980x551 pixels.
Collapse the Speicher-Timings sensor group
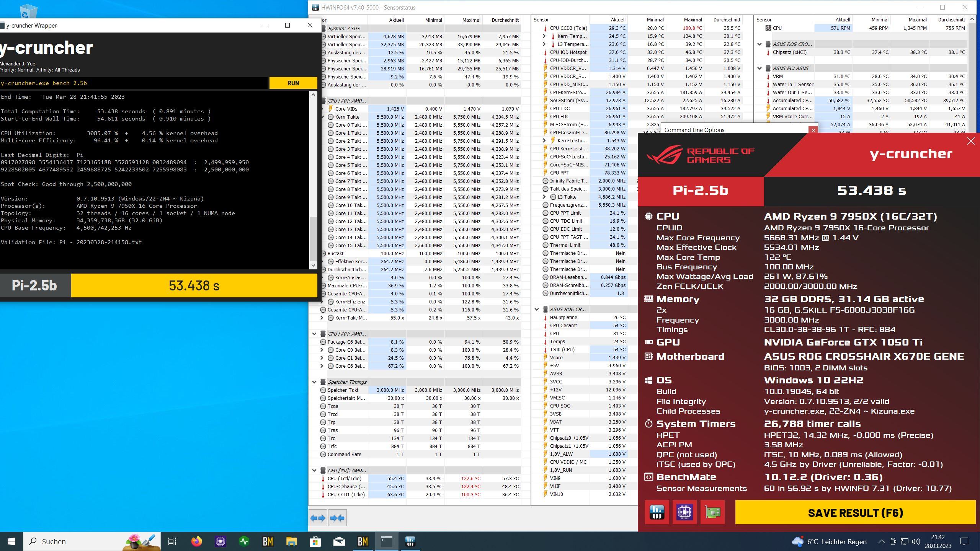point(314,382)
